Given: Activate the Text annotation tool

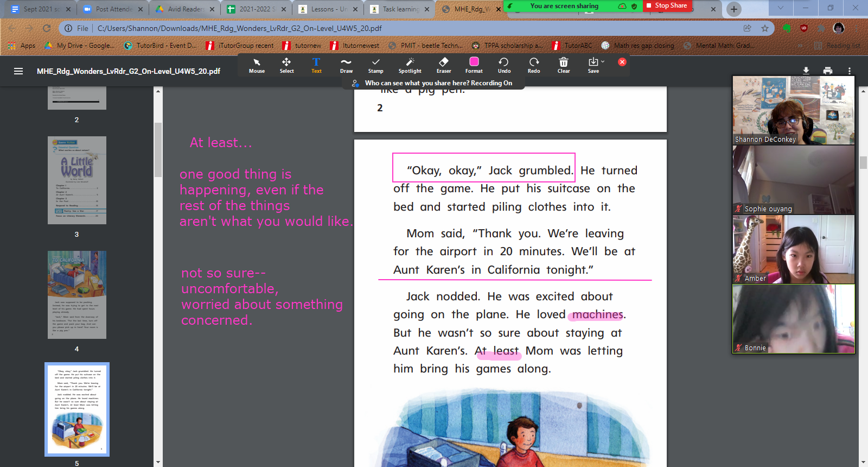Looking at the screenshot, I should coord(316,65).
